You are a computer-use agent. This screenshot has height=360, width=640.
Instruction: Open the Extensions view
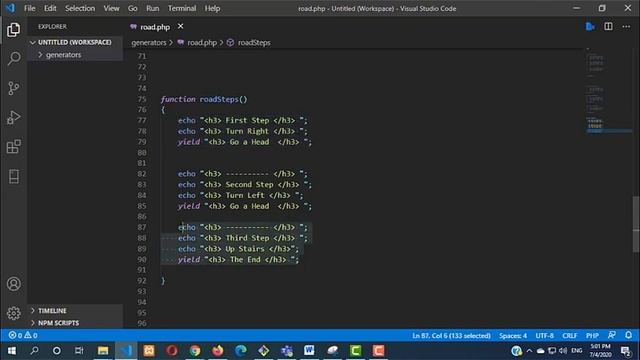pyautogui.click(x=13, y=147)
